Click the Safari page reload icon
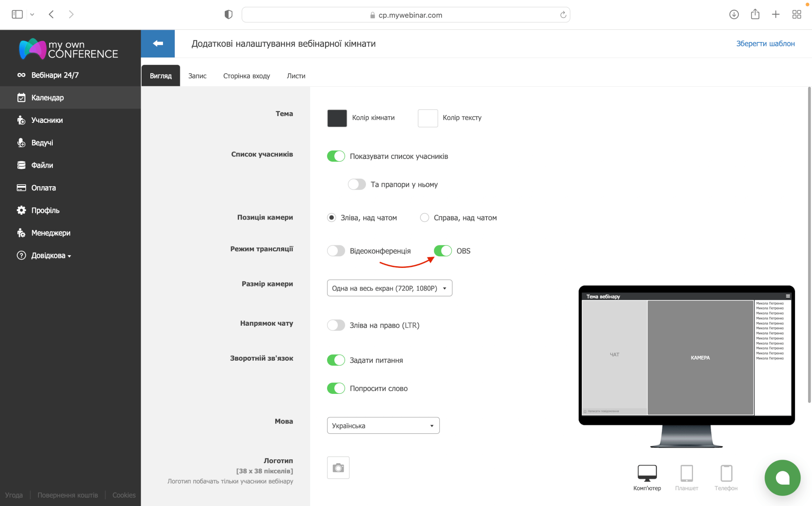Screen dimensions: 812x506 click(x=563, y=15)
